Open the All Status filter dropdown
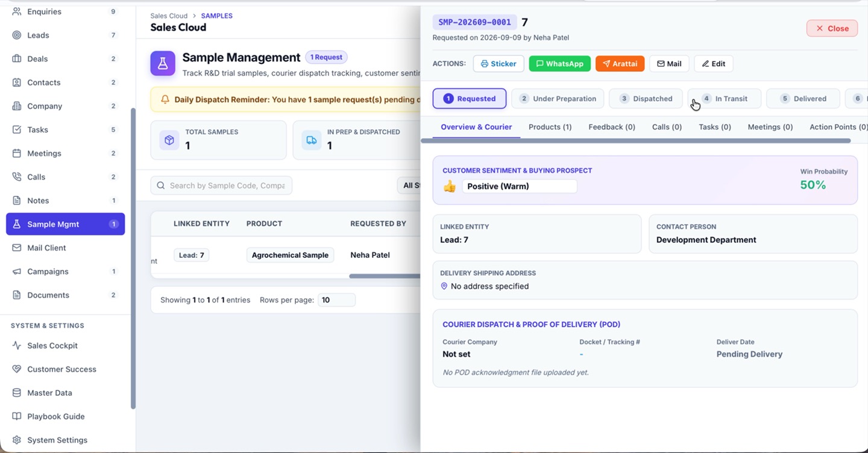 [x=409, y=186]
